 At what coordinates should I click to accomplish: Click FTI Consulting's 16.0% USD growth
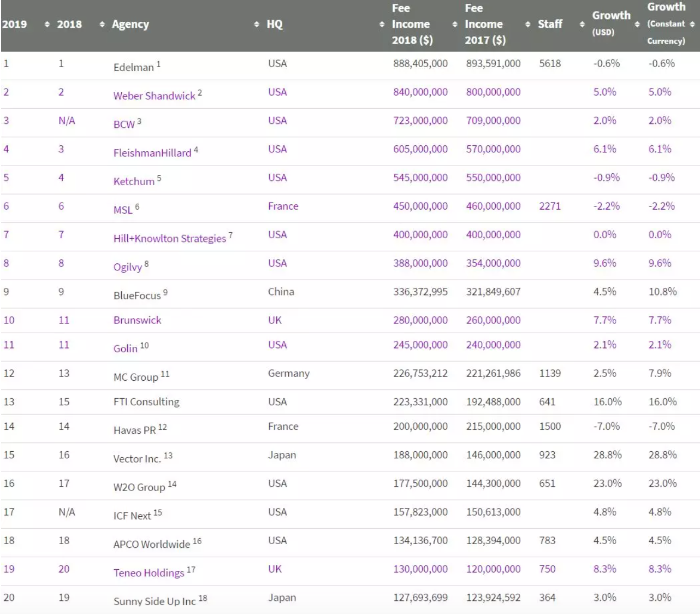(607, 402)
